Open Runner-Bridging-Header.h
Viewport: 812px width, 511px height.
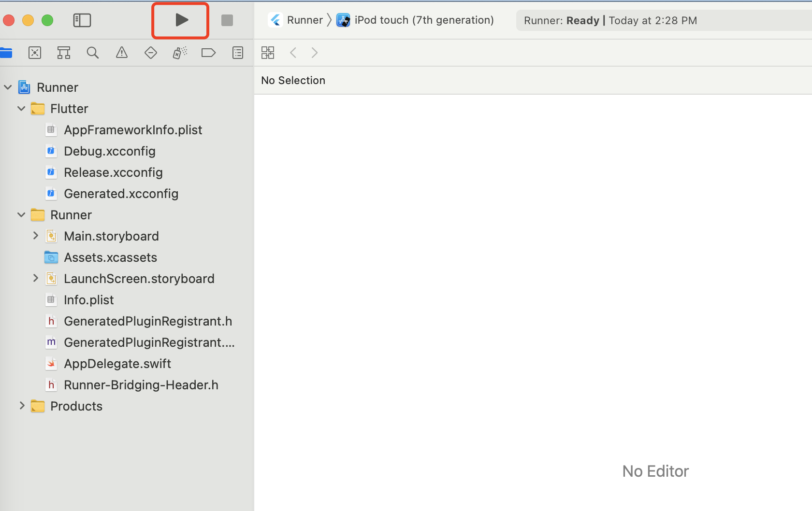(131, 385)
